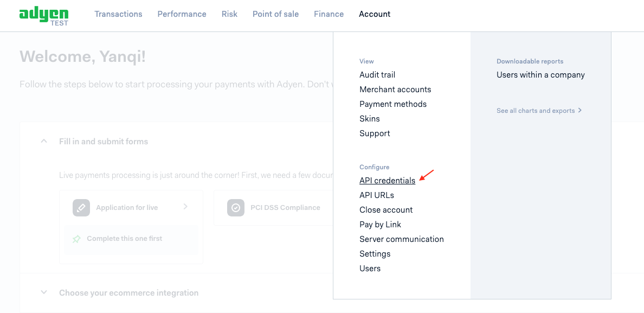
Task: Open Server communication settings
Action: tap(402, 239)
